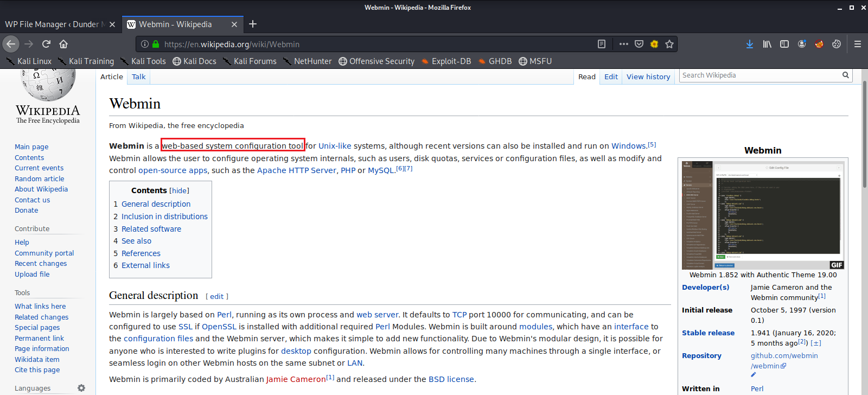Jump to General description in contents
Viewport: 868px width, 395px height.
pyautogui.click(x=156, y=204)
